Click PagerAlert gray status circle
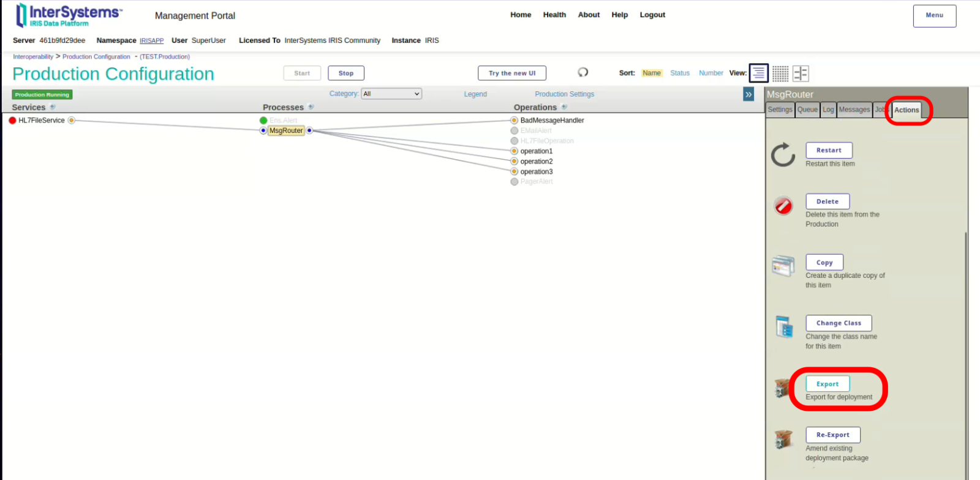 point(514,182)
